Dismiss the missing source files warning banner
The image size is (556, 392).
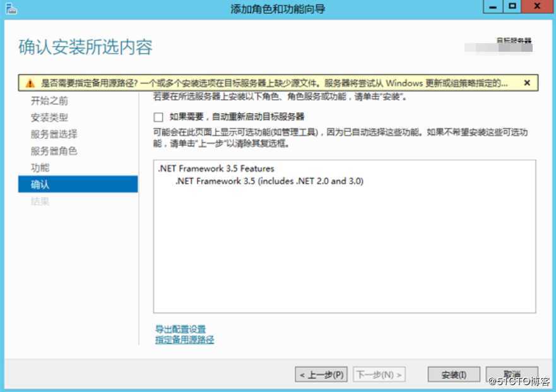(526, 83)
